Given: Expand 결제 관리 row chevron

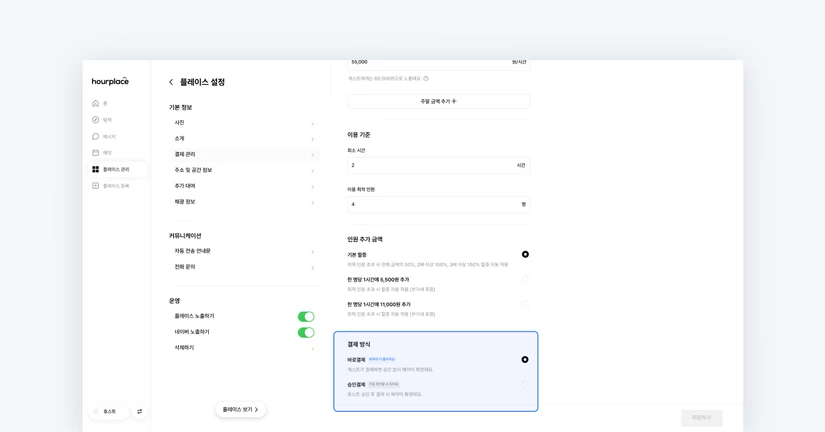Looking at the screenshot, I should (x=313, y=155).
